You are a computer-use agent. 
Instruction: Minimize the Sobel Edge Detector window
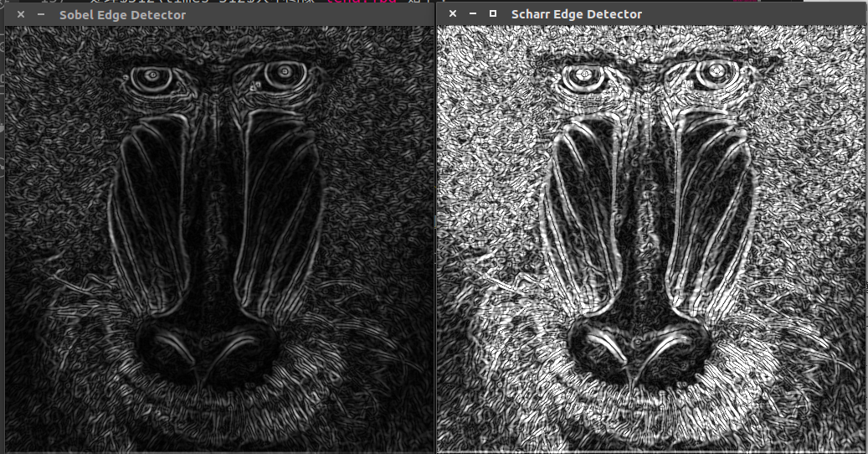point(40,15)
